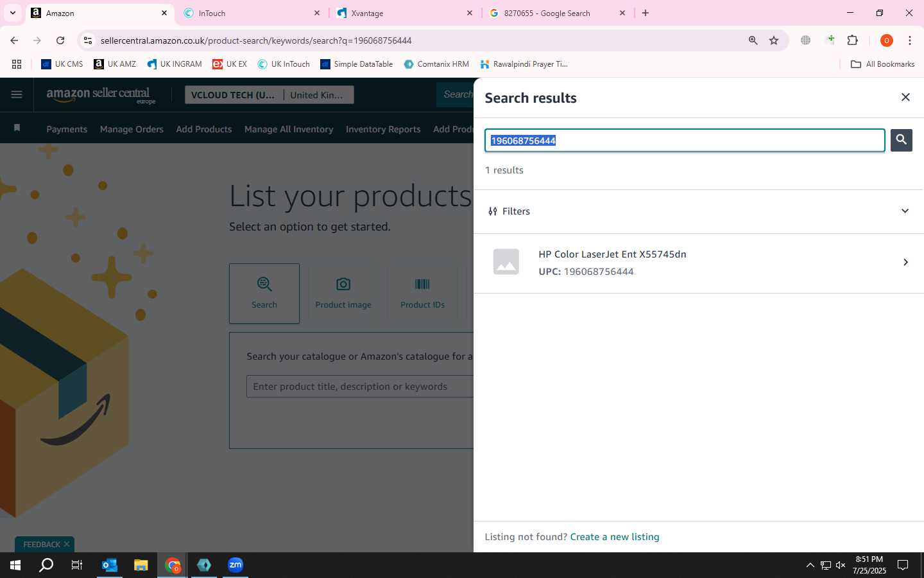Select the Product image option tile
This screenshot has width=924, height=578.
pyautogui.click(x=343, y=293)
